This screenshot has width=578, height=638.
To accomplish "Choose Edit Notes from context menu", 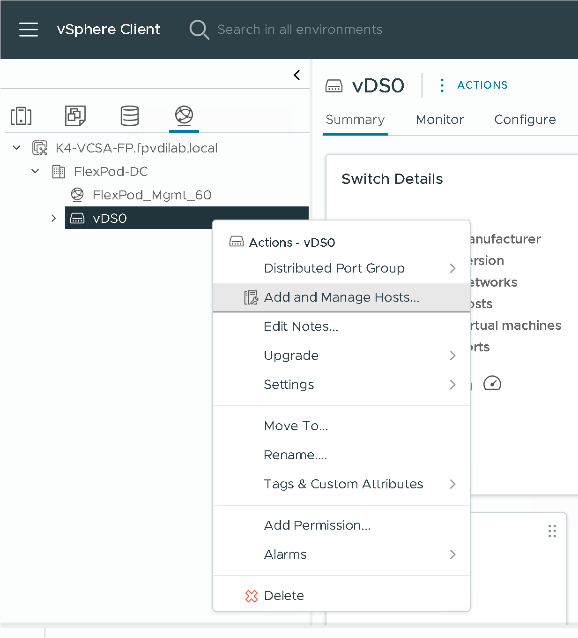I will tap(342, 327).
